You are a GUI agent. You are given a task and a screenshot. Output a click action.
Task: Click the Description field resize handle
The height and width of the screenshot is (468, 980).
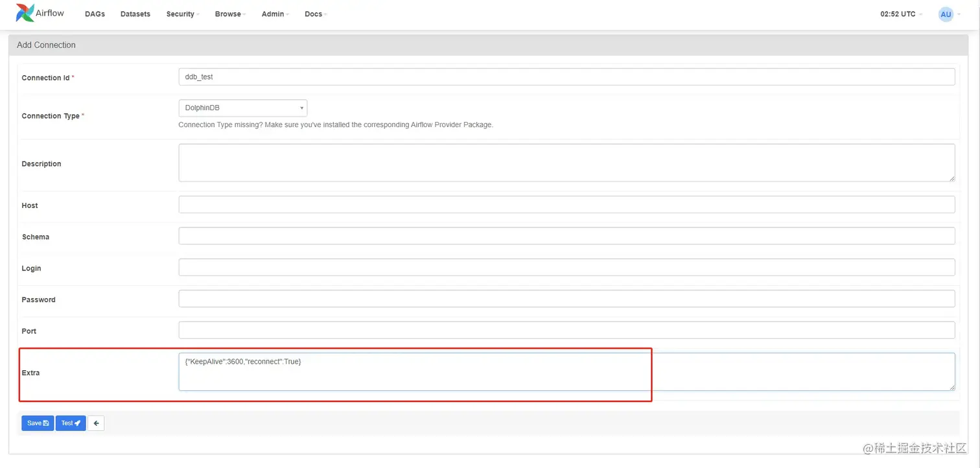[951, 178]
